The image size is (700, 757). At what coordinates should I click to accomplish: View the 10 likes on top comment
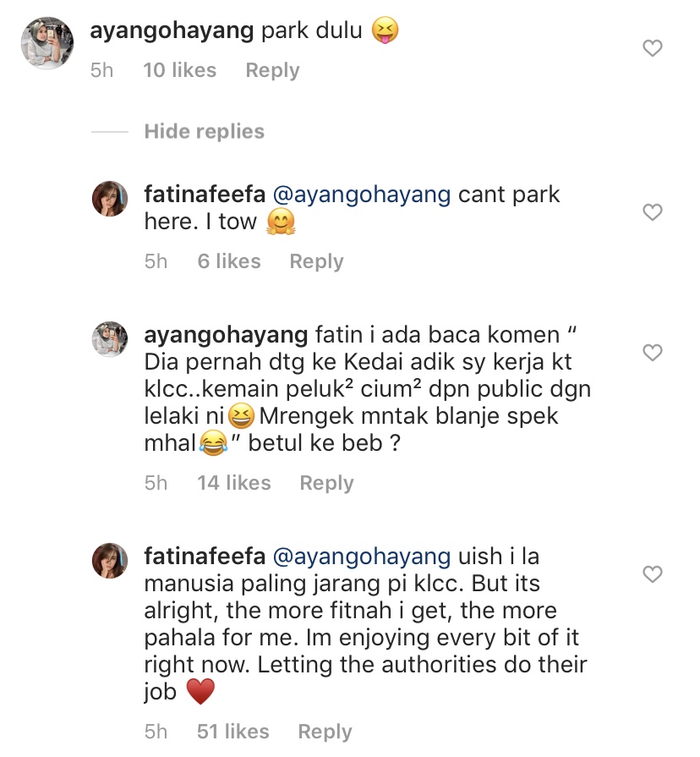[x=179, y=70]
